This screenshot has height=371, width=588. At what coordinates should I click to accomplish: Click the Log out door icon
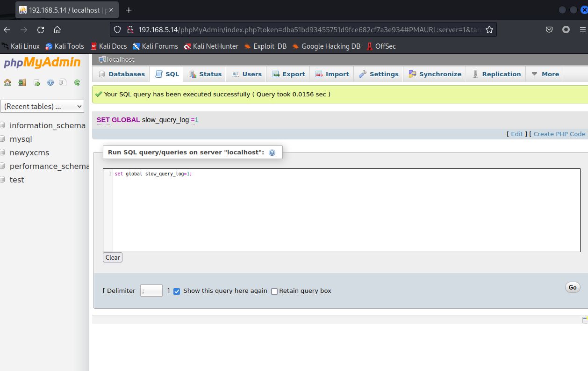pyautogui.click(x=22, y=83)
